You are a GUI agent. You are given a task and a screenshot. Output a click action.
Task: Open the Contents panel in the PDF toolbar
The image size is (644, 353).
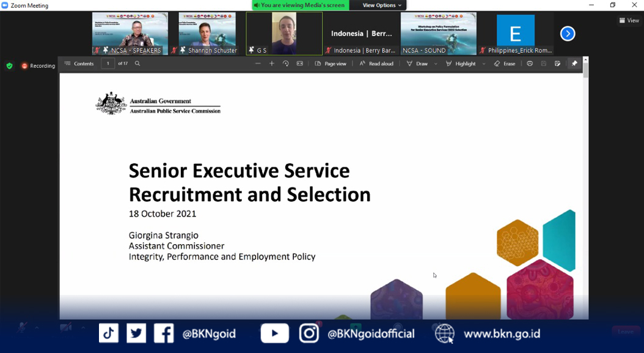click(79, 64)
